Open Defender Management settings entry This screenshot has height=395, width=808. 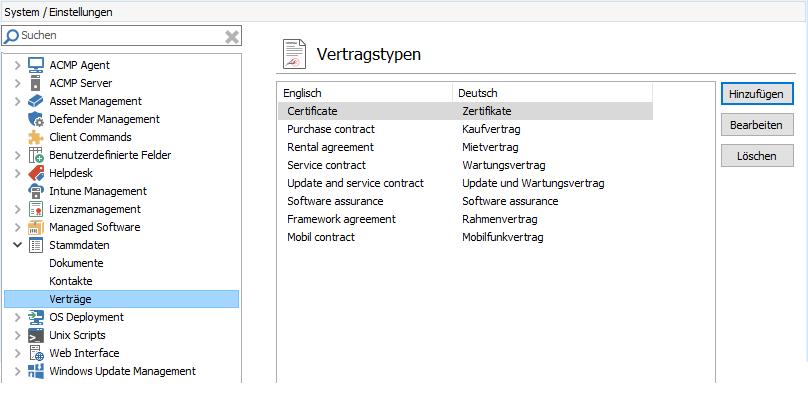[x=104, y=119]
